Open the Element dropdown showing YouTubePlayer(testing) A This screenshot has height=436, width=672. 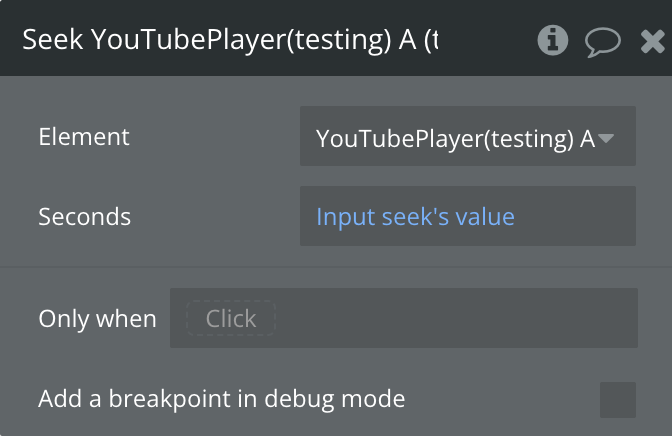pyautogui.click(x=467, y=137)
